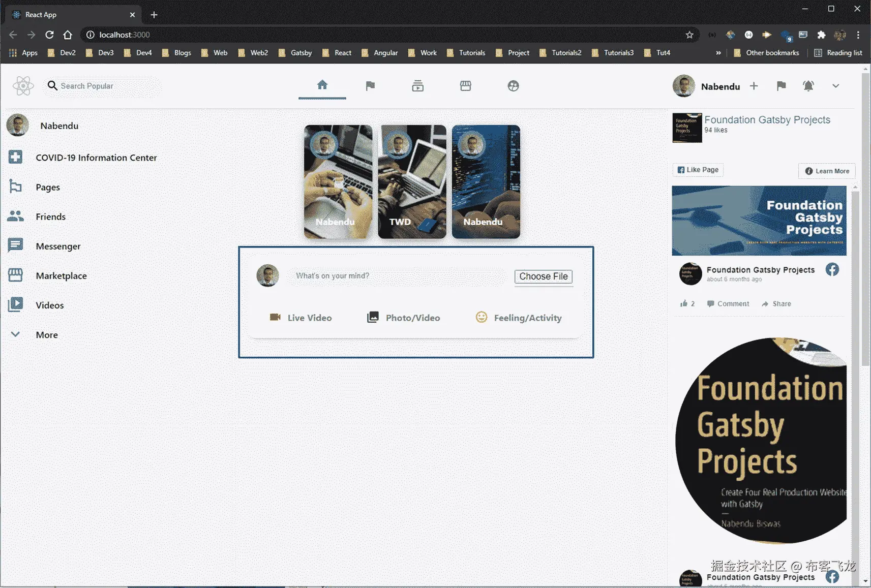
Task: Show more bookmarks with the chevron
Action: point(718,53)
